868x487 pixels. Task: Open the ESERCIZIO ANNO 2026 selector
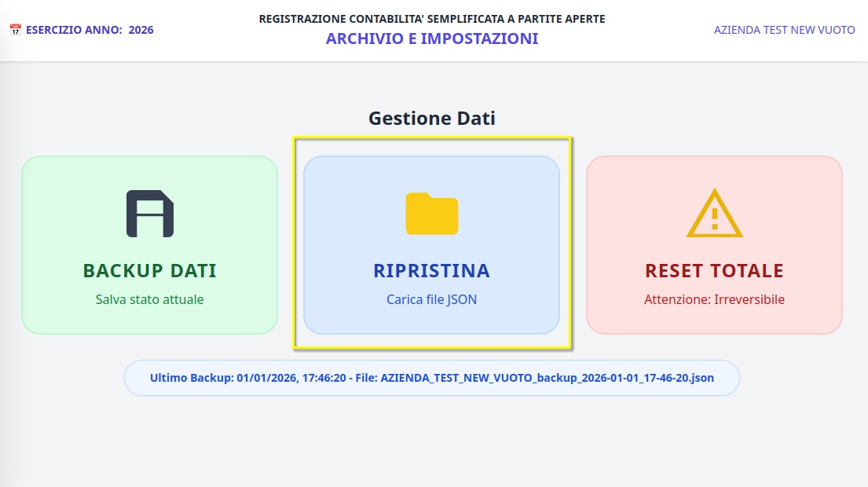(90, 30)
